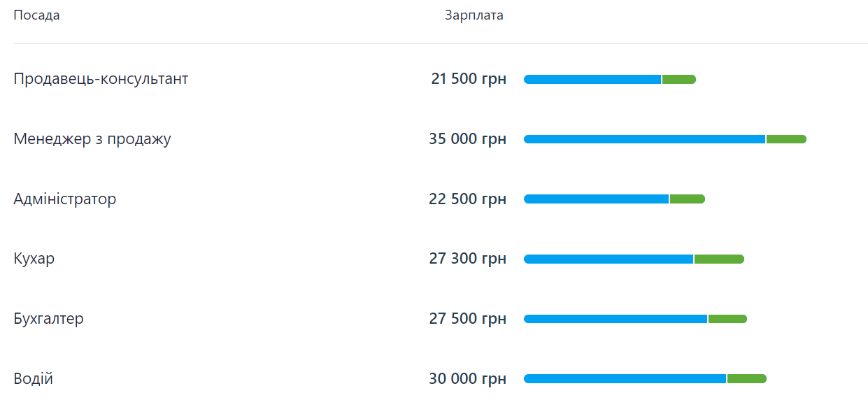Image resolution: width=868 pixels, height=400 pixels.
Task: Select the 27 500 грн salary amount
Action: tap(467, 319)
